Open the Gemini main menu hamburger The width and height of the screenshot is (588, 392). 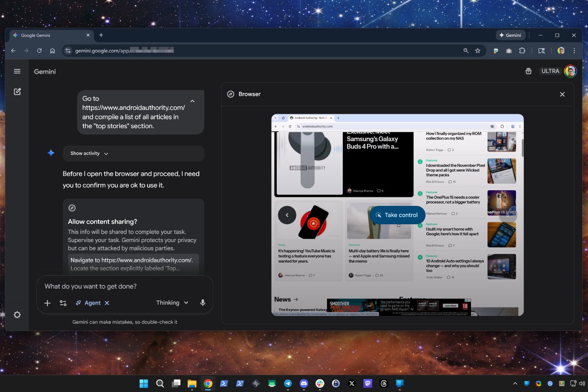17,71
